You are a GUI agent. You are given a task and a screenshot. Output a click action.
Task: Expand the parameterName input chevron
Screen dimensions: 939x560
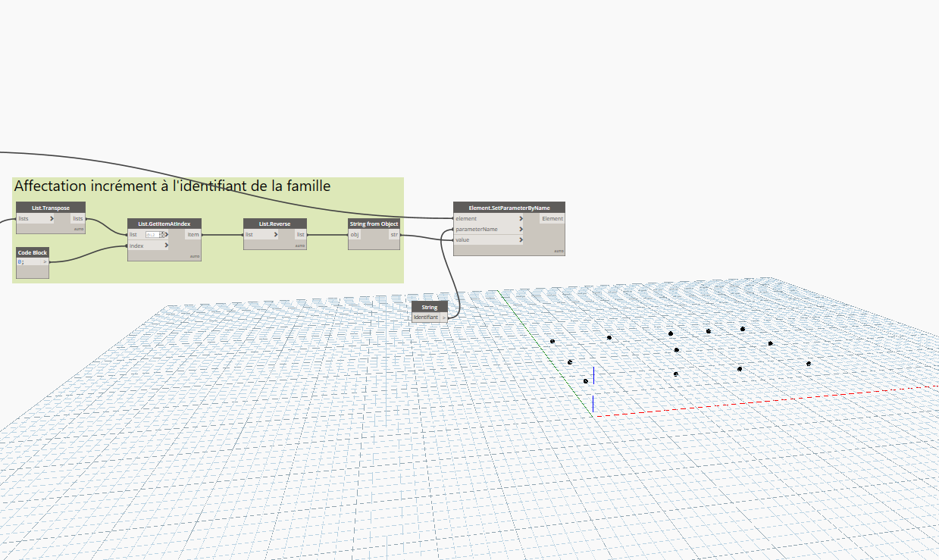521,230
